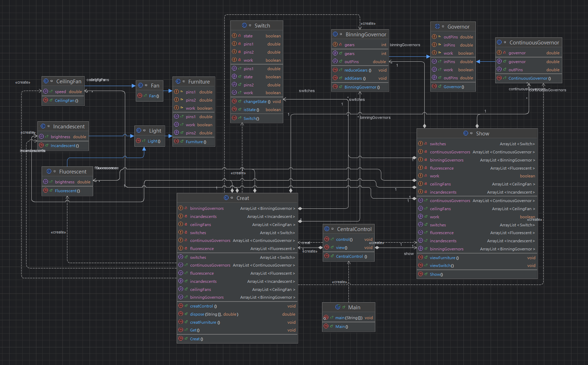Click field icon beside Show switches ArrayList
The width and height of the screenshot is (588, 365).
point(420,144)
